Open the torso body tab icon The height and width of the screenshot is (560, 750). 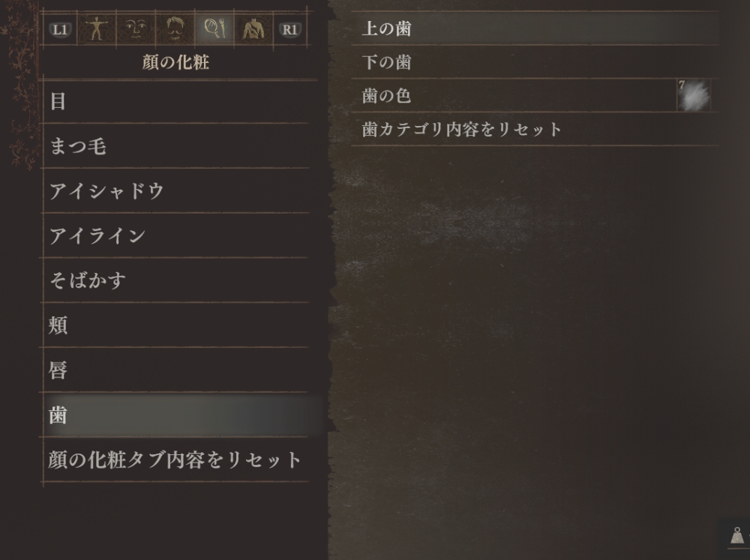(253, 29)
